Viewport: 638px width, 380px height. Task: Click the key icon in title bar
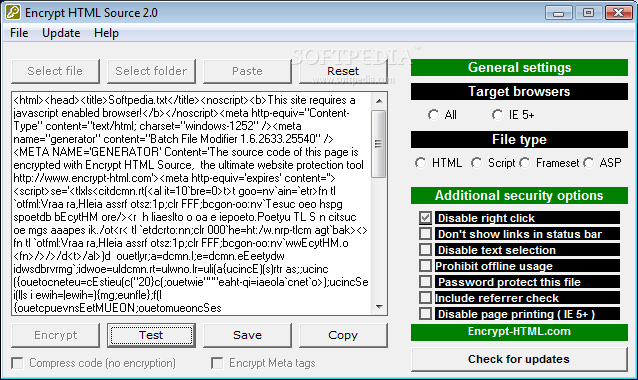pyautogui.click(x=13, y=12)
